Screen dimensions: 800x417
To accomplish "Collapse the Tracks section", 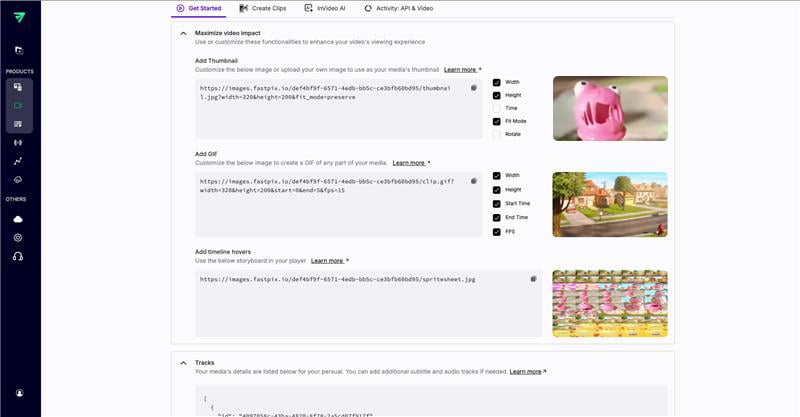I will pos(183,363).
